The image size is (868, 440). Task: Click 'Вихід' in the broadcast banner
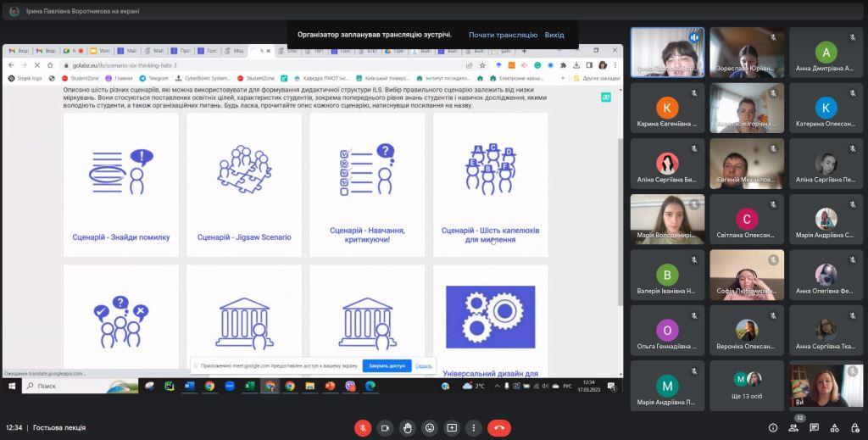click(554, 35)
